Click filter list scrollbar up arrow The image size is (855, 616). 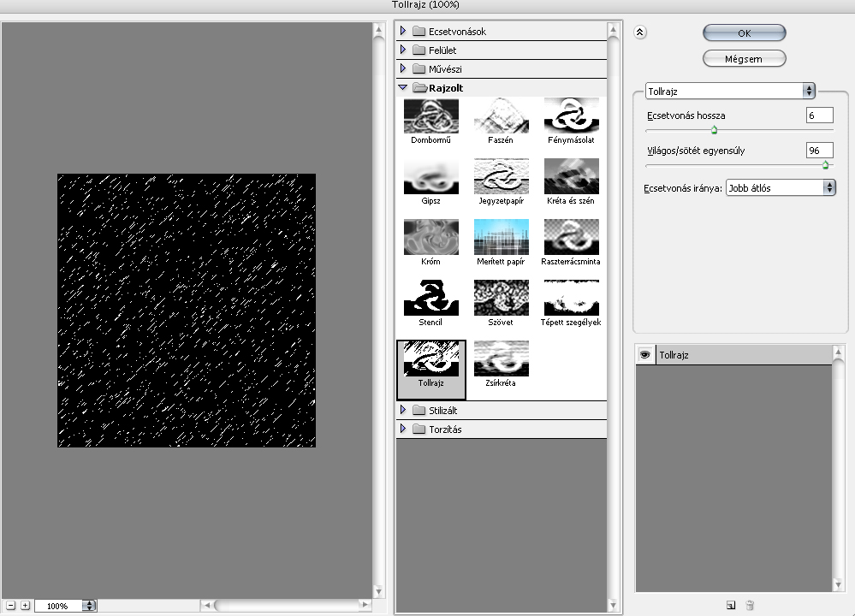pyautogui.click(x=613, y=28)
